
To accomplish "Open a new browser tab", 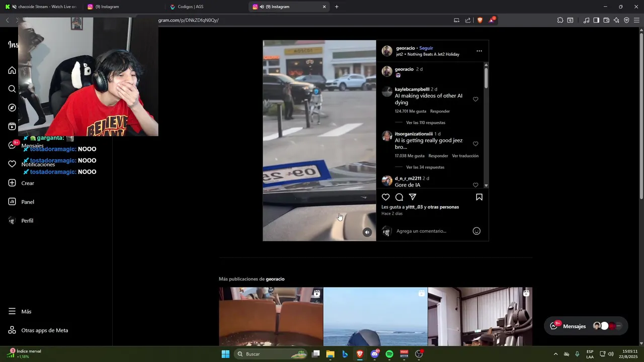I will [x=337, y=7].
